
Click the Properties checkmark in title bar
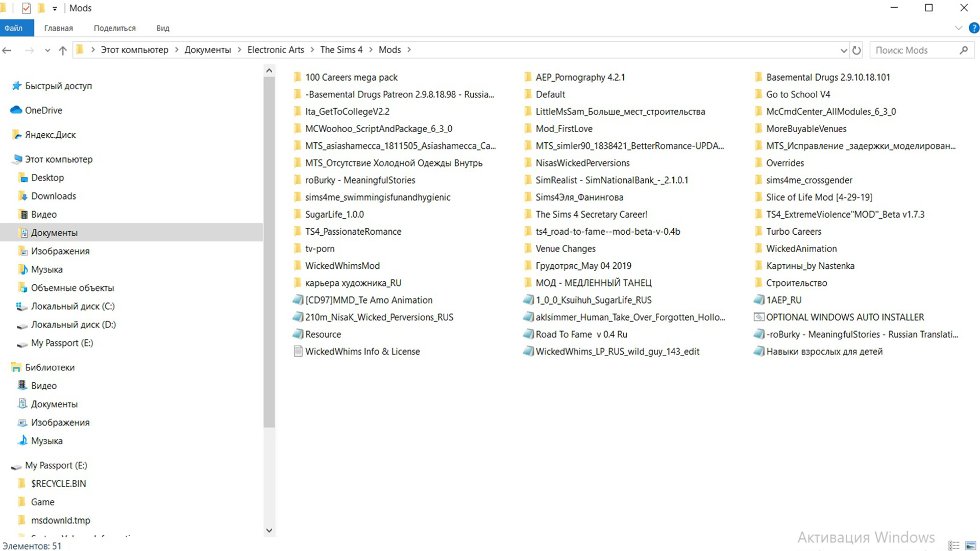click(x=26, y=8)
